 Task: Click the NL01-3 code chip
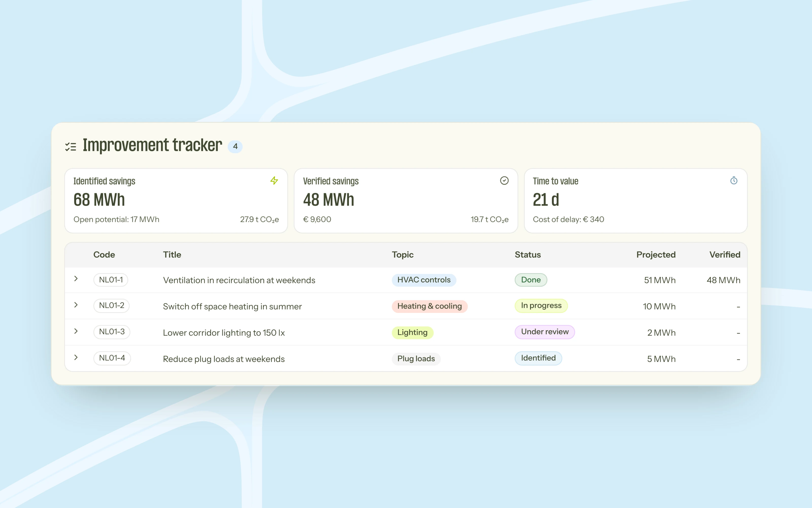point(112,332)
